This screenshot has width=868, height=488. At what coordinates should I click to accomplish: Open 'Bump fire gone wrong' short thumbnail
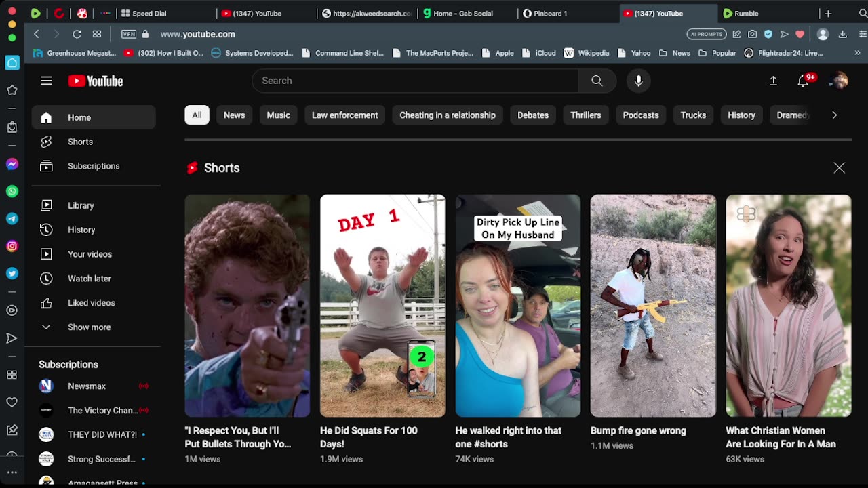coord(653,306)
